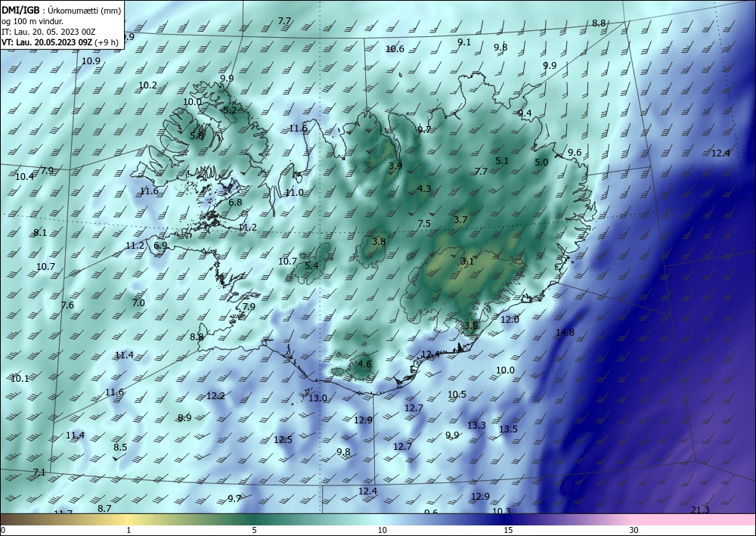756x536 pixels.
Task: Click the map value 13.0
Action: pyautogui.click(x=318, y=398)
